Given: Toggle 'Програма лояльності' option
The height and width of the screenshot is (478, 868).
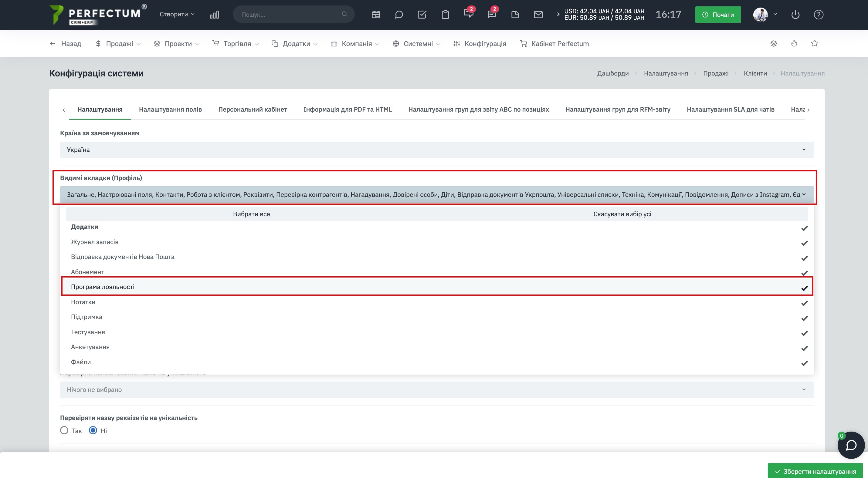Looking at the screenshot, I should click(437, 287).
